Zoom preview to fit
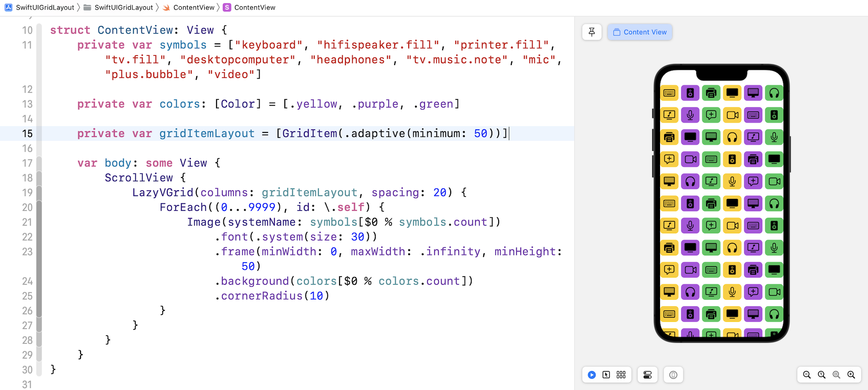 (836, 375)
